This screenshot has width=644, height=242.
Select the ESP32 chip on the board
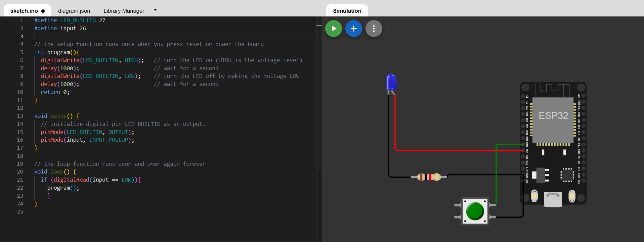(553, 120)
